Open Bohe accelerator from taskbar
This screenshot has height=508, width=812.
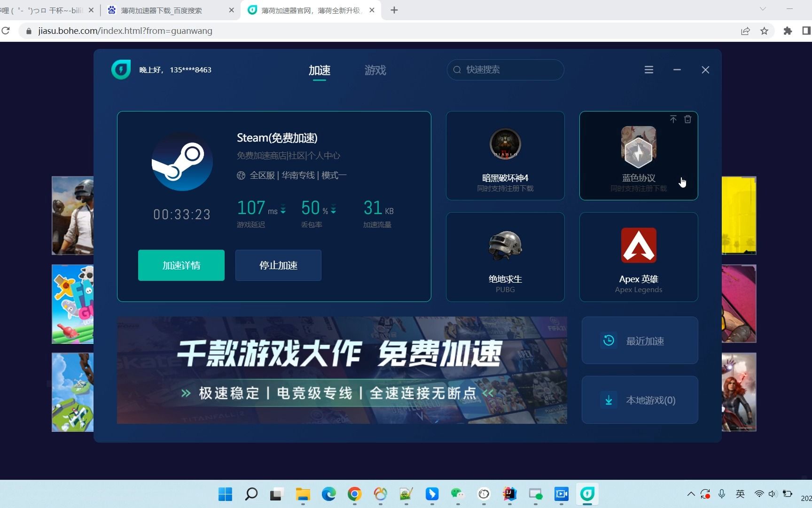coord(587,494)
